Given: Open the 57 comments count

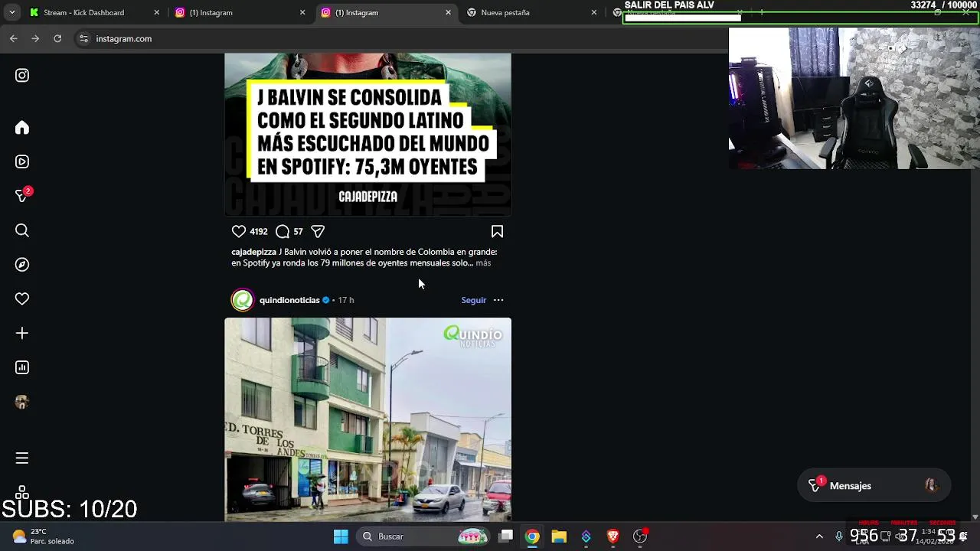Looking at the screenshot, I should pyautogui.click(x=298, y=231).
